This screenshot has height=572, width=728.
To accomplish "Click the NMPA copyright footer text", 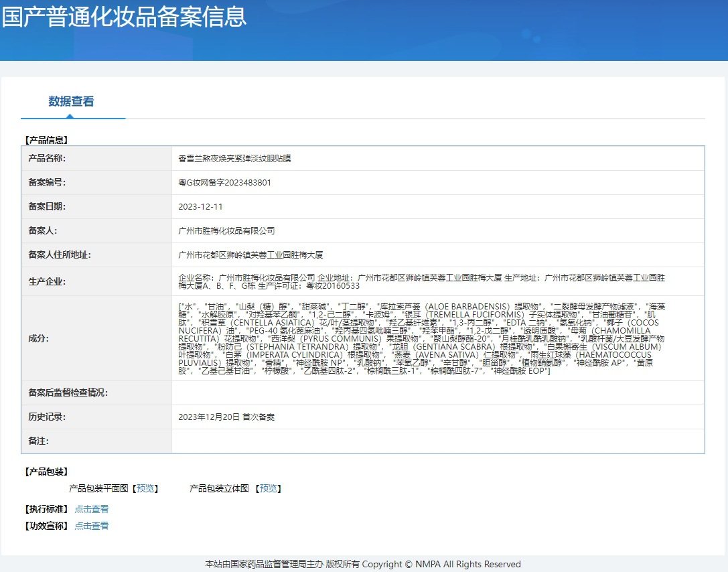I will pyautogui.click(x=363, y=564).
